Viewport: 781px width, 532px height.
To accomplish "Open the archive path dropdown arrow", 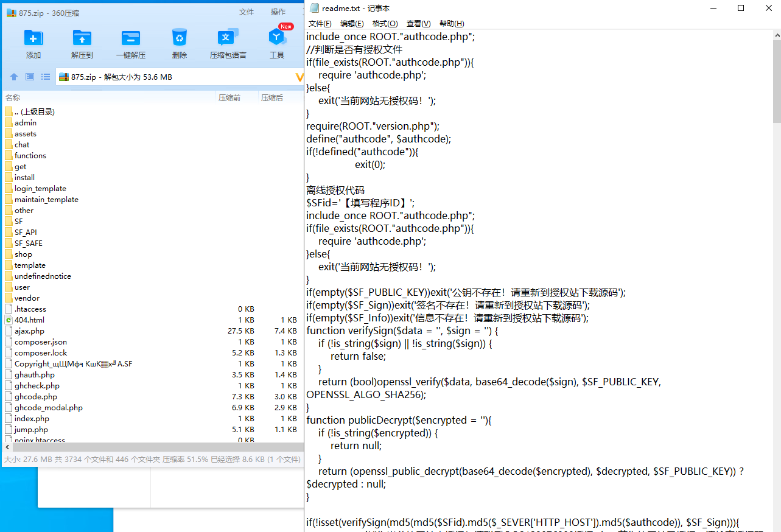I will pyautogui.click(x=298, y=77).
